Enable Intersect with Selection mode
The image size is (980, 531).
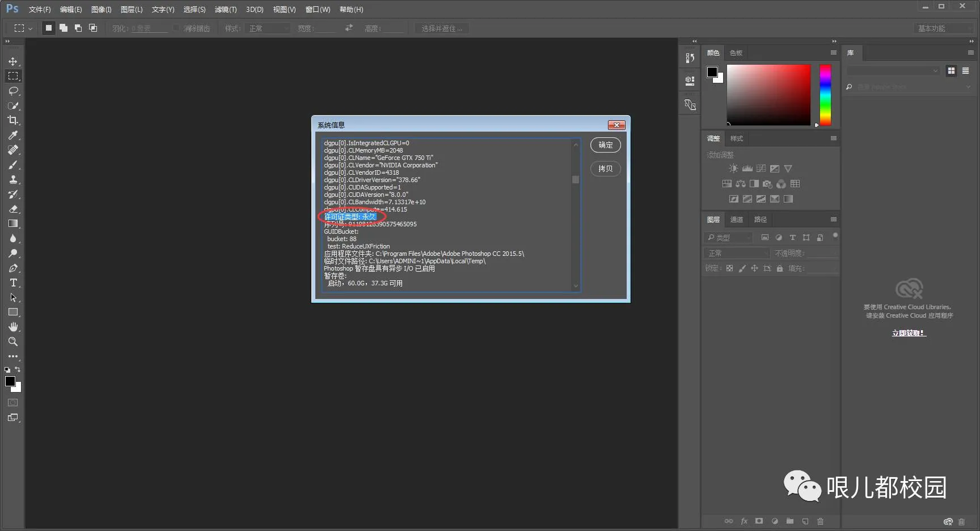(93, 28)
